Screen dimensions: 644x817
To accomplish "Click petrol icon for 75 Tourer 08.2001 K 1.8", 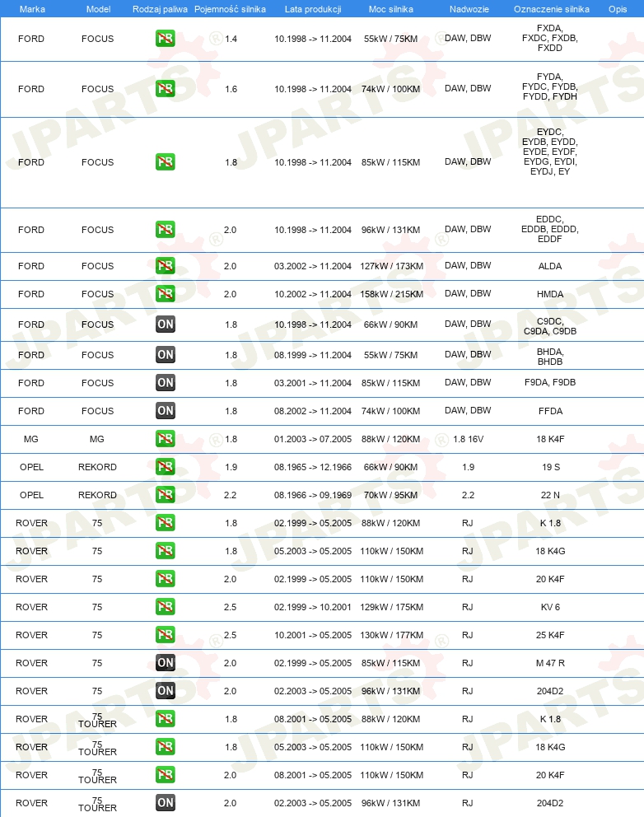I will 166,719.
